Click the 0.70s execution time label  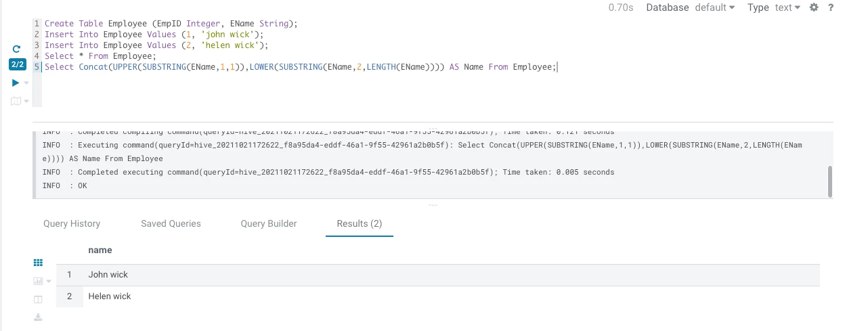[x=621, y=7]
